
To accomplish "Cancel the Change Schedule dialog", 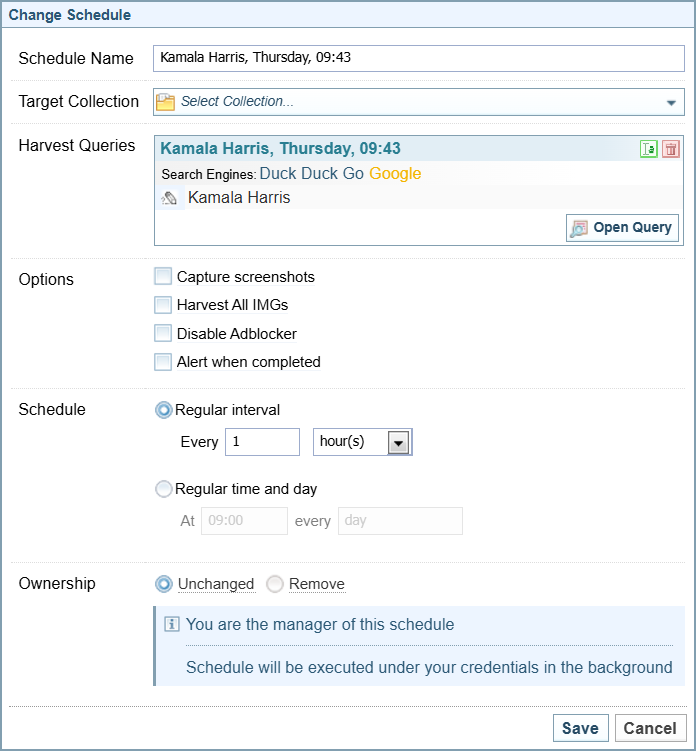I will click(650, 728).
